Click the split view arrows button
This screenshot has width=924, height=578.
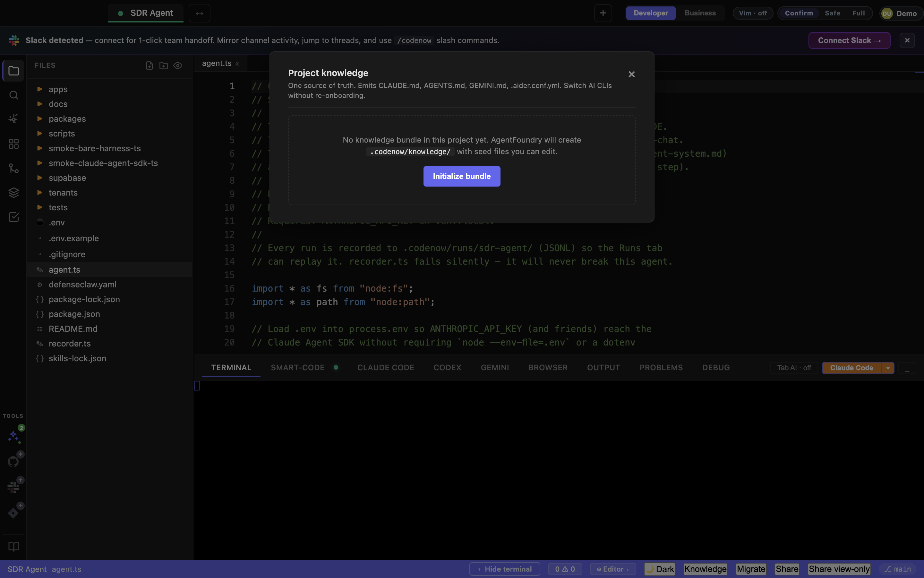(x=199, y=13)
